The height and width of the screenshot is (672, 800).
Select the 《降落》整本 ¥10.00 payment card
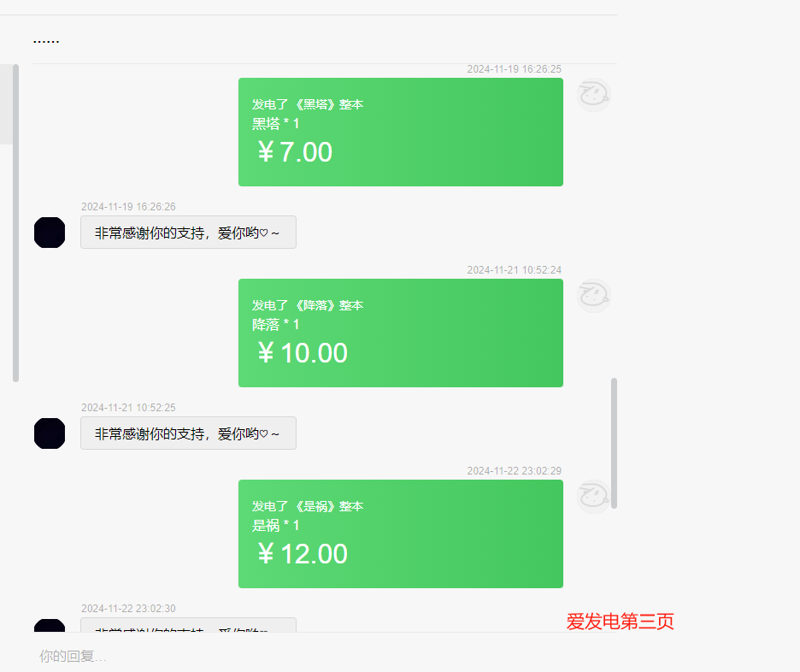click(x=401, y=333)
